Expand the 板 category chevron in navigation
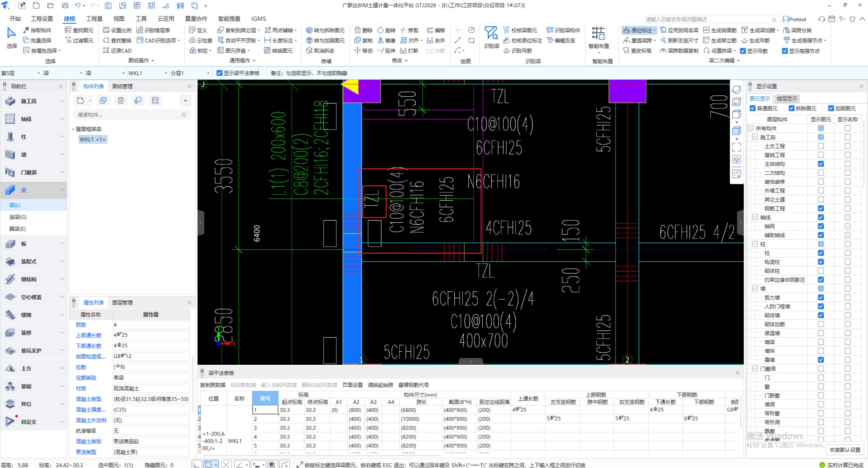868x468 pixels. click(x=62, y=243)
